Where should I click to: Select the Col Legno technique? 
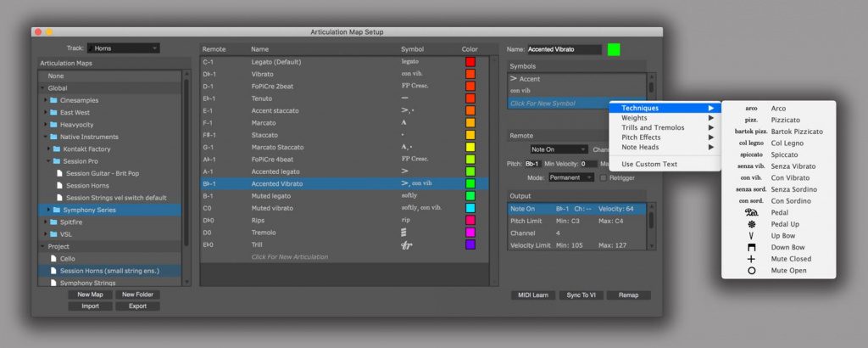click(x=778, y=143)
